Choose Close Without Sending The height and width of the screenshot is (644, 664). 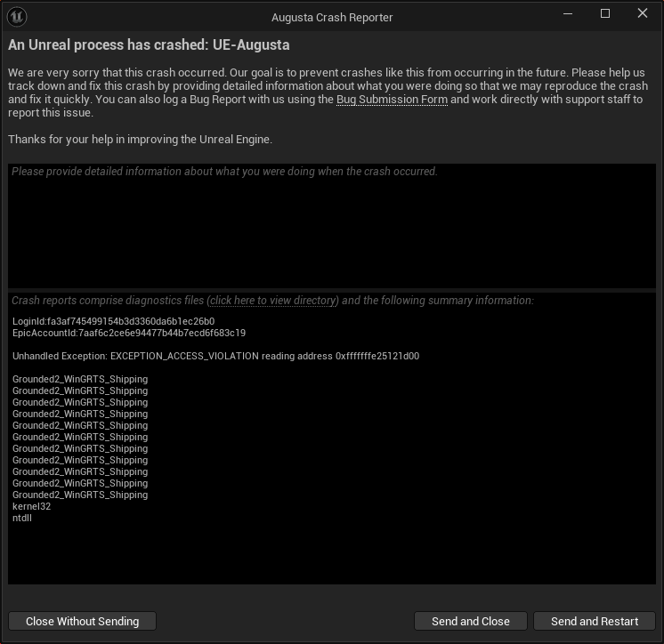[82, 621]
